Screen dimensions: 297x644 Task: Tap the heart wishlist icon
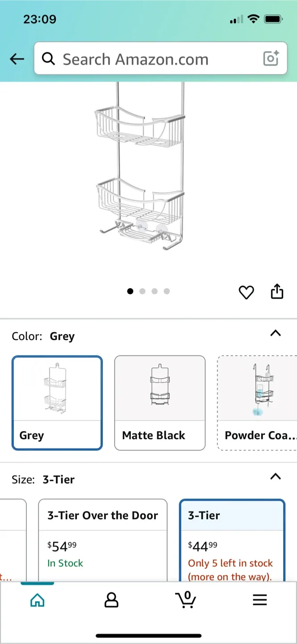click(246, 292)
